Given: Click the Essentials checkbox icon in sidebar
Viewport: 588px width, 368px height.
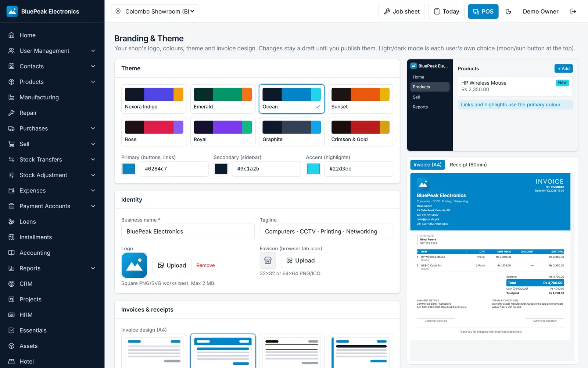Looking at the screenshot, I should click(11, 330).
